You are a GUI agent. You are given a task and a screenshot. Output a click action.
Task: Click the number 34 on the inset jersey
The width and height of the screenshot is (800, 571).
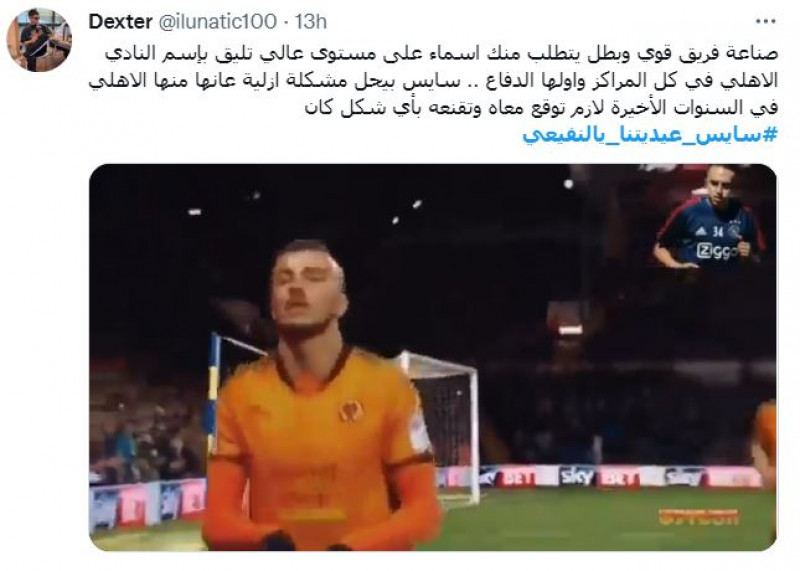718,232
